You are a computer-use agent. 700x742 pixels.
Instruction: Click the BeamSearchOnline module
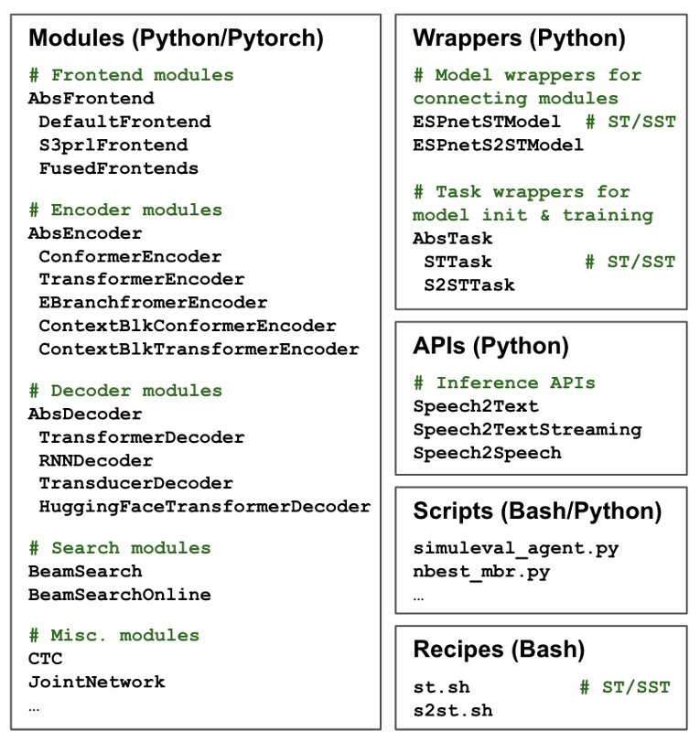(x=119, y=595)
